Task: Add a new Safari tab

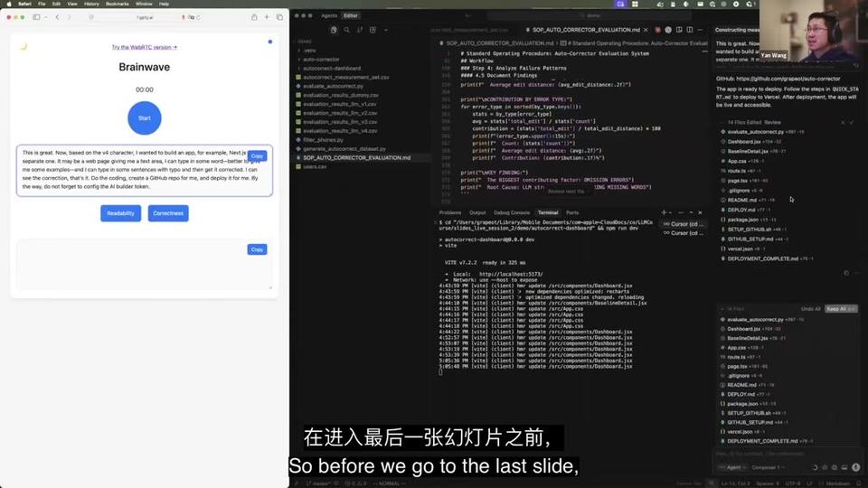Action: coord(266,17)
